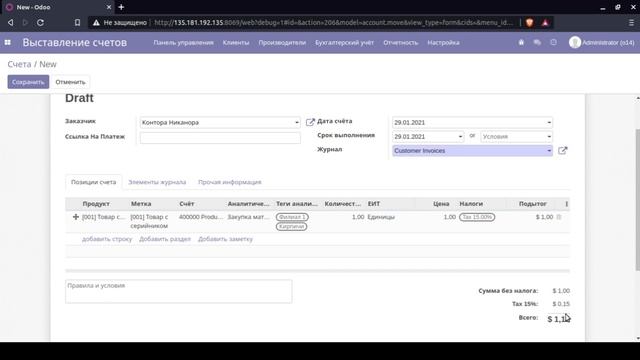Click the account cell 400000 Produ...
Screen dimensions: 640x360
point(201,217)
